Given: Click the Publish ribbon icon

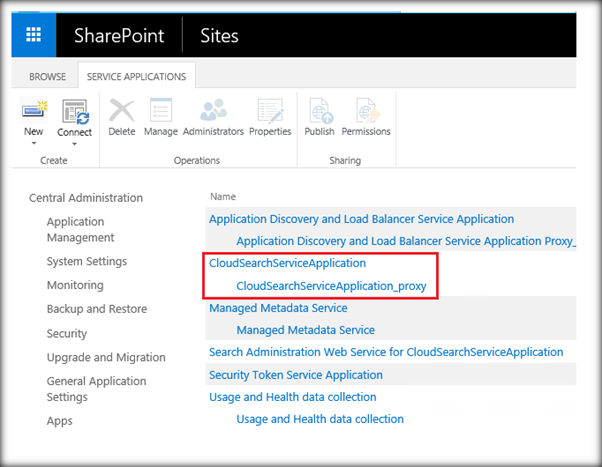Looking at the screenshot, I should click(319, 111).
